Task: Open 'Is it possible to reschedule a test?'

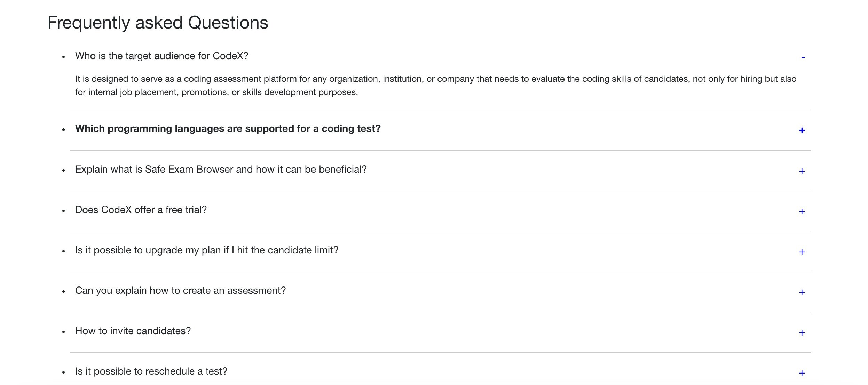Action: (151, 371)
